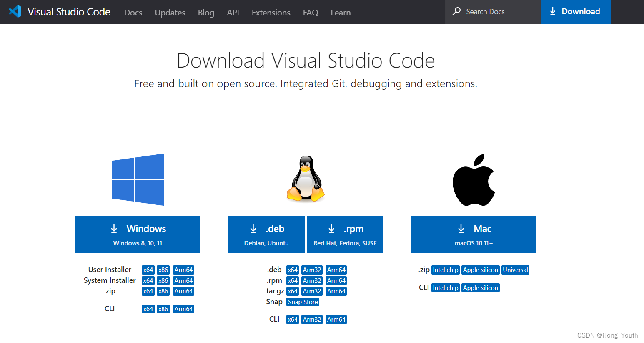Click the Search Docs field

[x=493, y=12]
